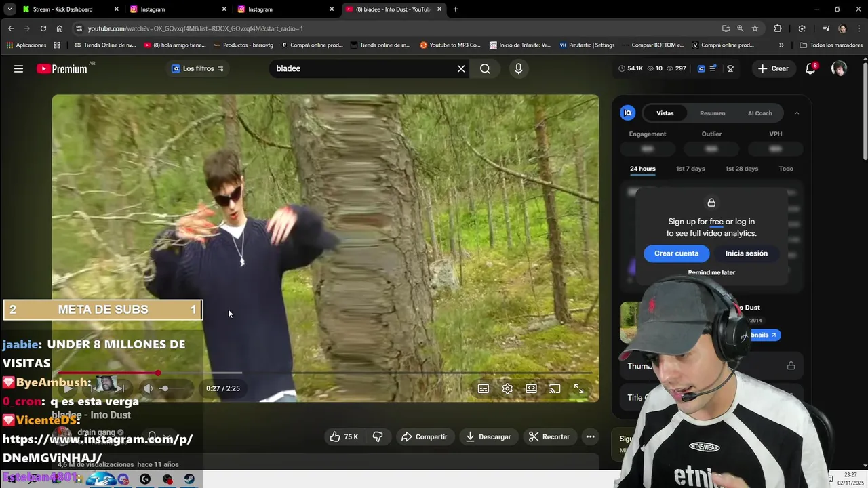Enter fullscreen in video player
This screenshot has width=868, height=488.
(578, 388)
